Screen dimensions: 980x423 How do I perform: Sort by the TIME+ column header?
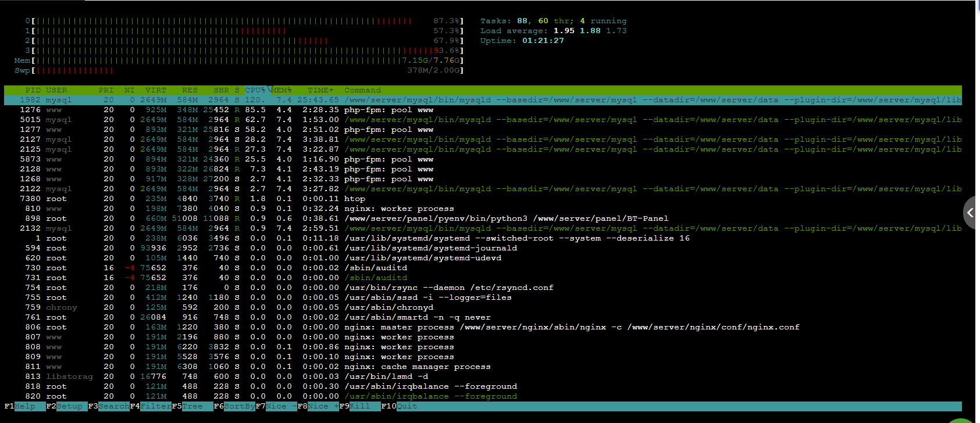pyautogui.click(x=320, y=90)
